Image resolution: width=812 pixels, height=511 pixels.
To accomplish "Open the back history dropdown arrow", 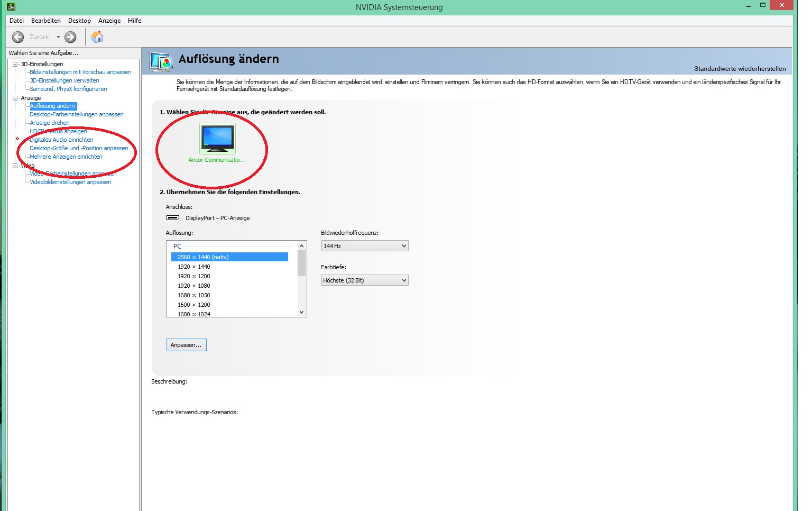I will pyautogui.click(x=58, y=37).
